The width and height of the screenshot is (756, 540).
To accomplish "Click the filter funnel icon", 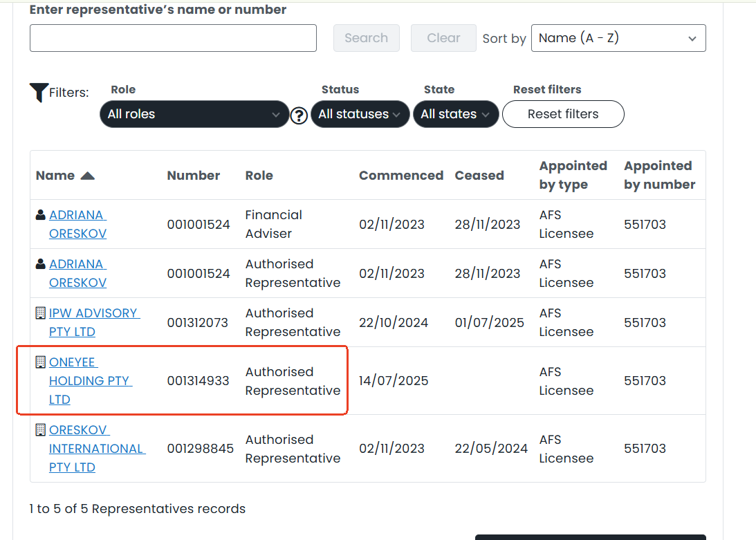I will pyautogui.click(x=39, y=93).
